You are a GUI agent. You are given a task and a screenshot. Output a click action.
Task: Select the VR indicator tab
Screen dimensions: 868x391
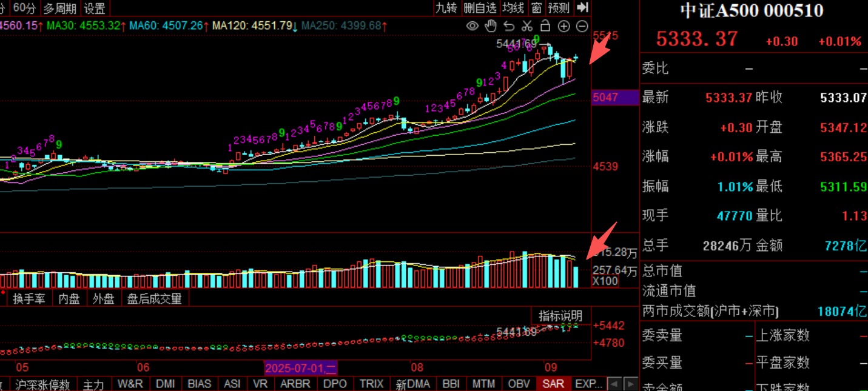click(260, 384)
